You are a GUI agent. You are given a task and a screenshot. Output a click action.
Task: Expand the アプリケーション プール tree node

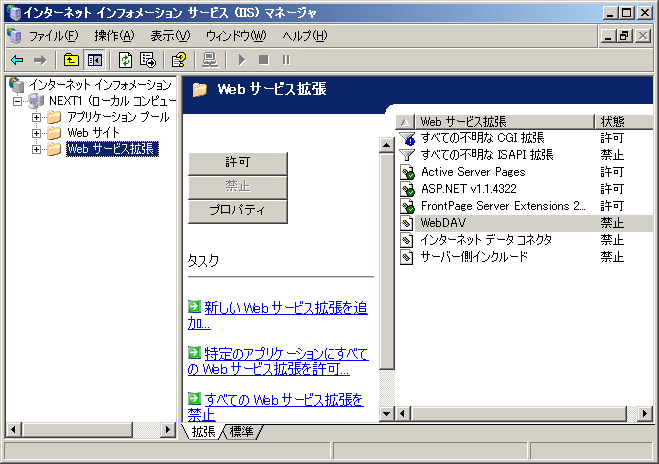tap(36, 117)
